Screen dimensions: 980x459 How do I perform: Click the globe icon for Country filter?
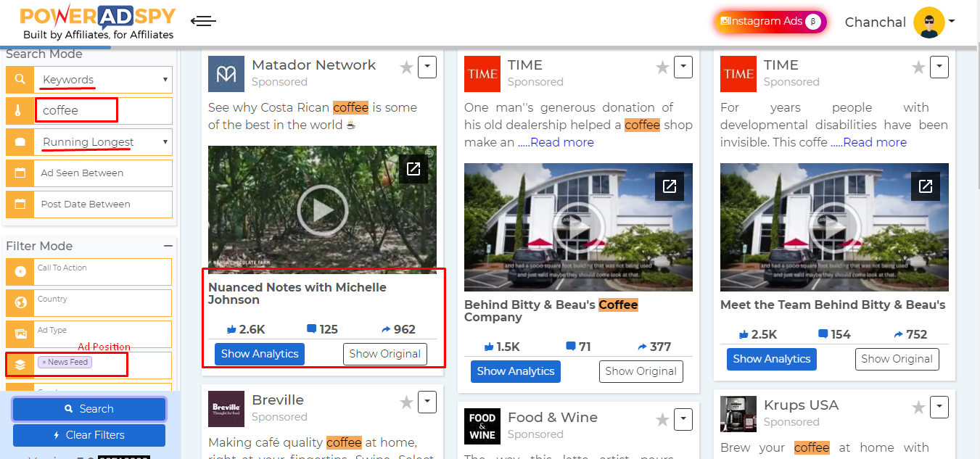20,303
